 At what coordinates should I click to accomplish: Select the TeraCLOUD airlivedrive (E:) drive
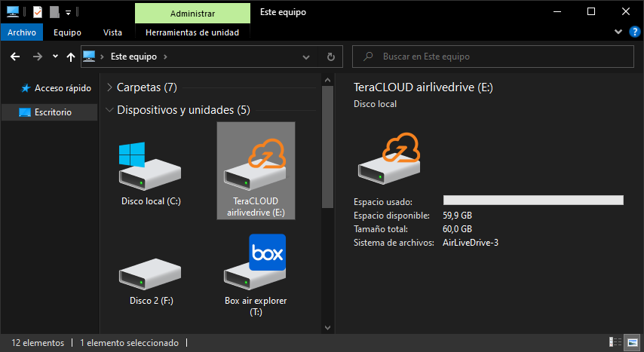[256, 170]
